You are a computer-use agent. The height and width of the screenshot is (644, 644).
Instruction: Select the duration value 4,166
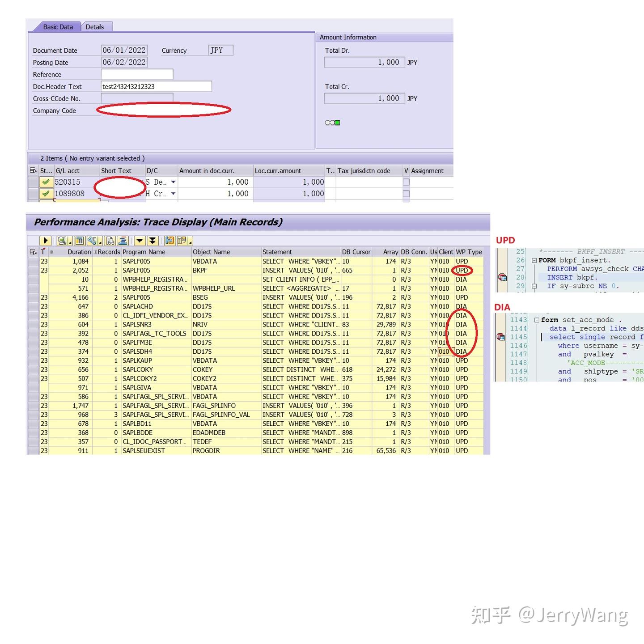tap(70, 297)
